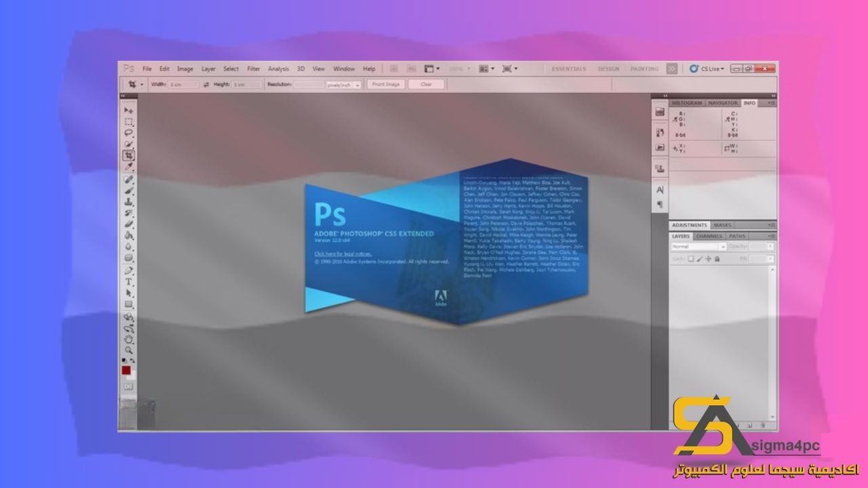Screen dimensions: 868x488
Task: Select the Paint Bucket tool
Action: click(x=129, y=235)
